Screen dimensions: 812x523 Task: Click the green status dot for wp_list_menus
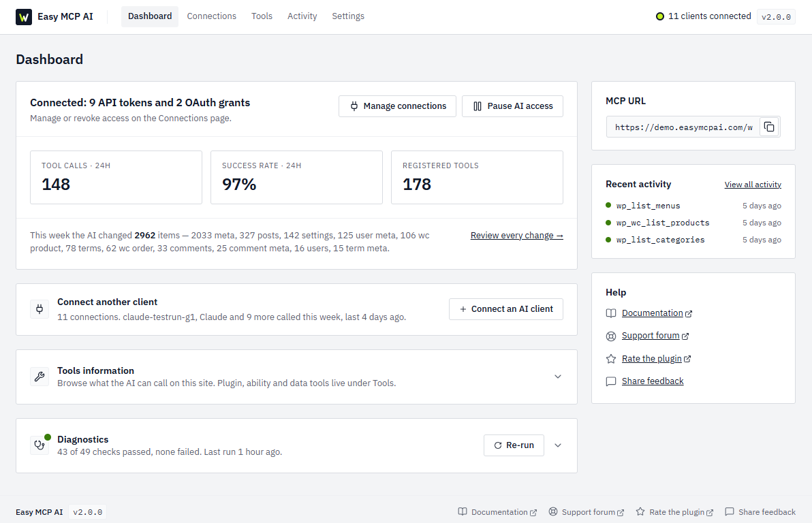click(608, 205)
